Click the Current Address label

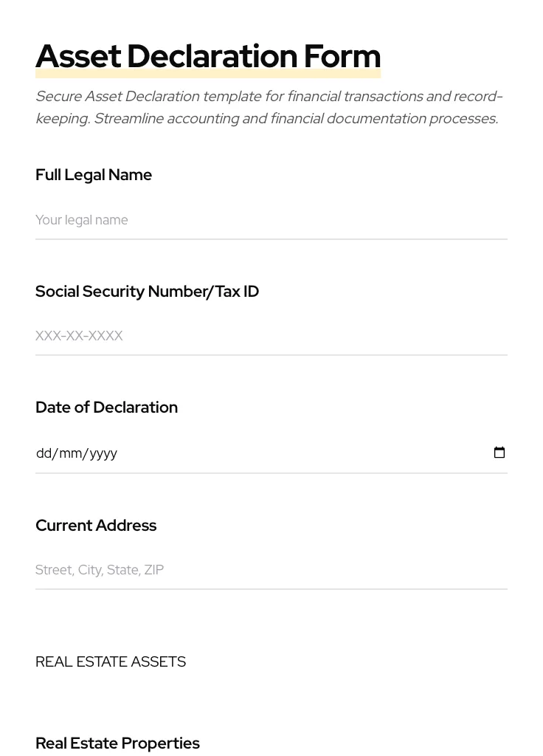pos(96,525)
